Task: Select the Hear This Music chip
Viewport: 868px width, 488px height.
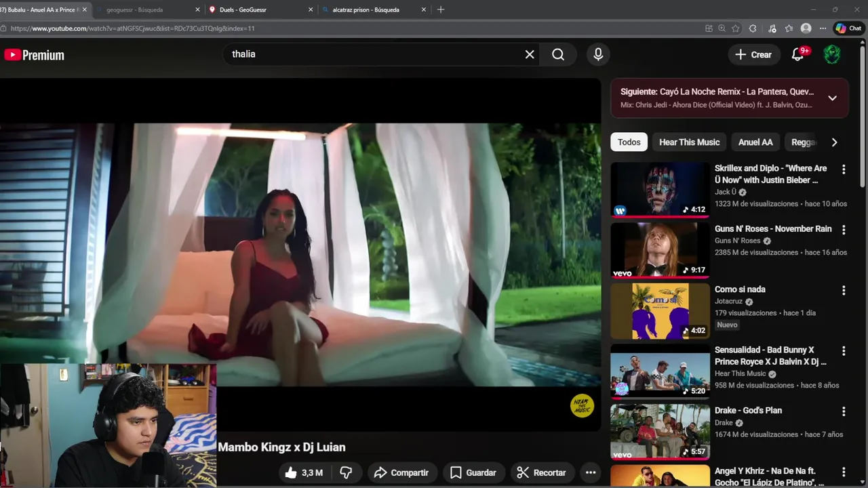Action: [x=689, y=142]
